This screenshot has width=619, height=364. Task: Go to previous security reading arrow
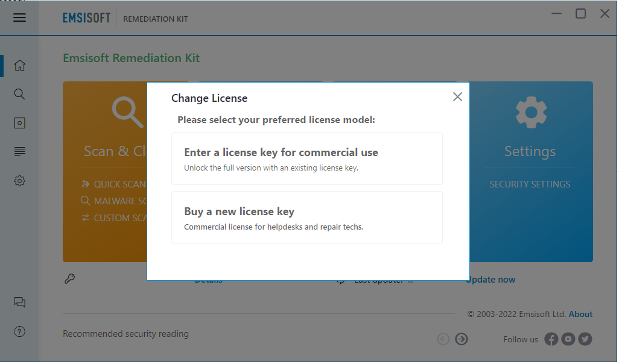[443, 339]
